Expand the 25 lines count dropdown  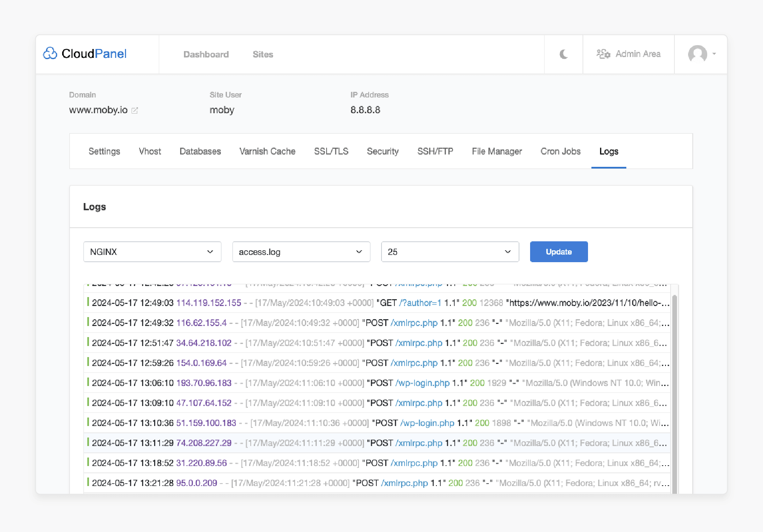[x=450, y=252]
